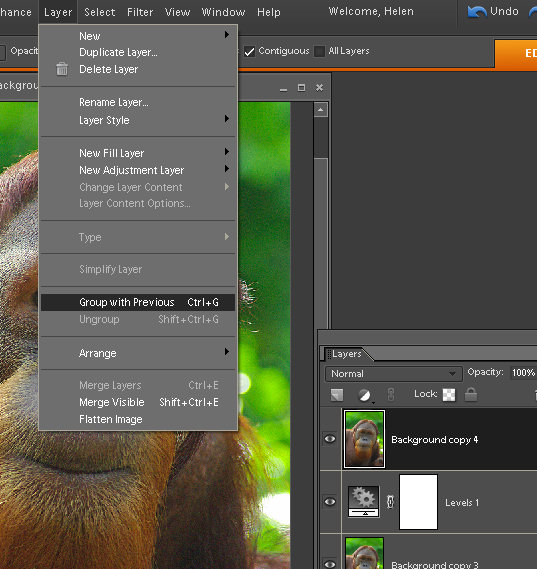Click the Undo arrow icon
The image size is (537, 569).
click(477, 12)
